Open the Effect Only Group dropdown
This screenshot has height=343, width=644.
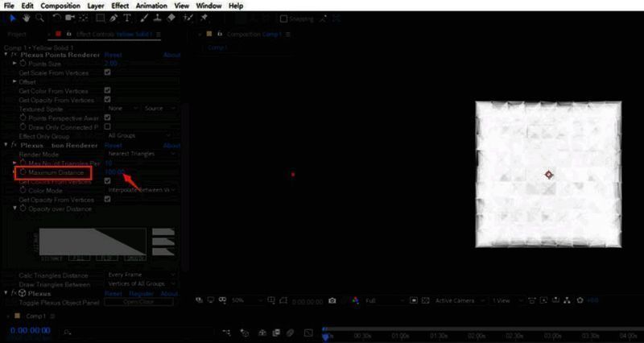(138, 135)
